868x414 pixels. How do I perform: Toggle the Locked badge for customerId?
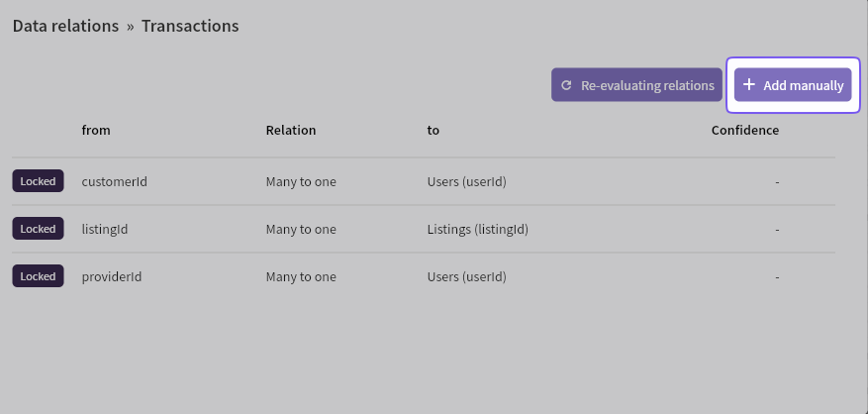pos(39,181)
